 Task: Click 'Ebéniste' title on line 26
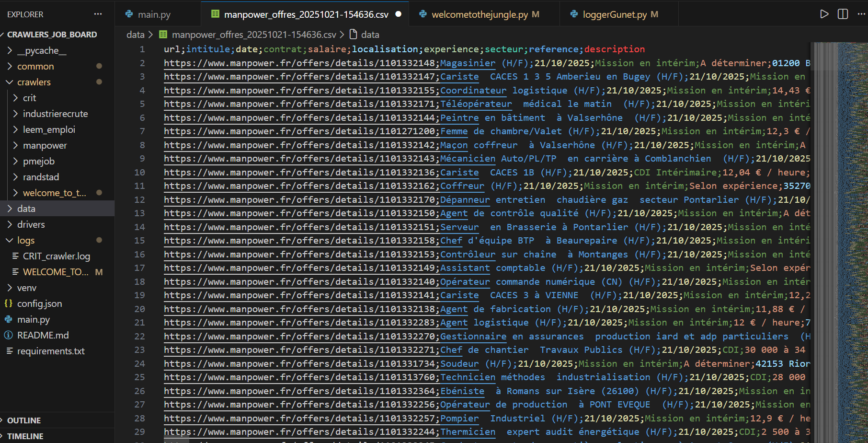coord(462,391)
